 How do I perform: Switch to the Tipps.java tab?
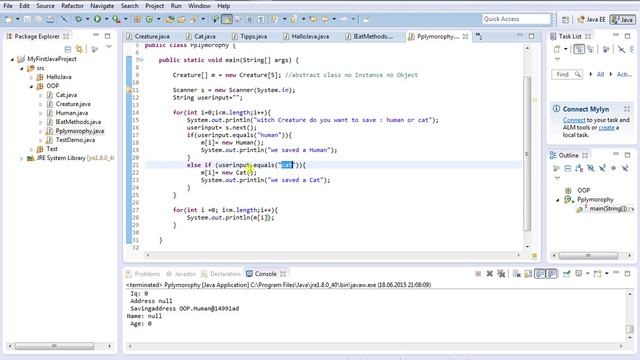click(x=249, y=36)
